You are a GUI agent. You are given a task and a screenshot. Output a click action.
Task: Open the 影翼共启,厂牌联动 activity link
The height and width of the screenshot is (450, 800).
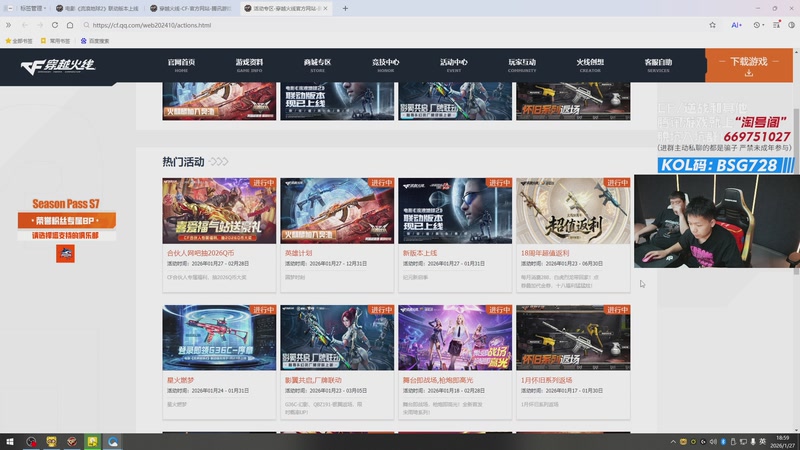pos(313,380)
